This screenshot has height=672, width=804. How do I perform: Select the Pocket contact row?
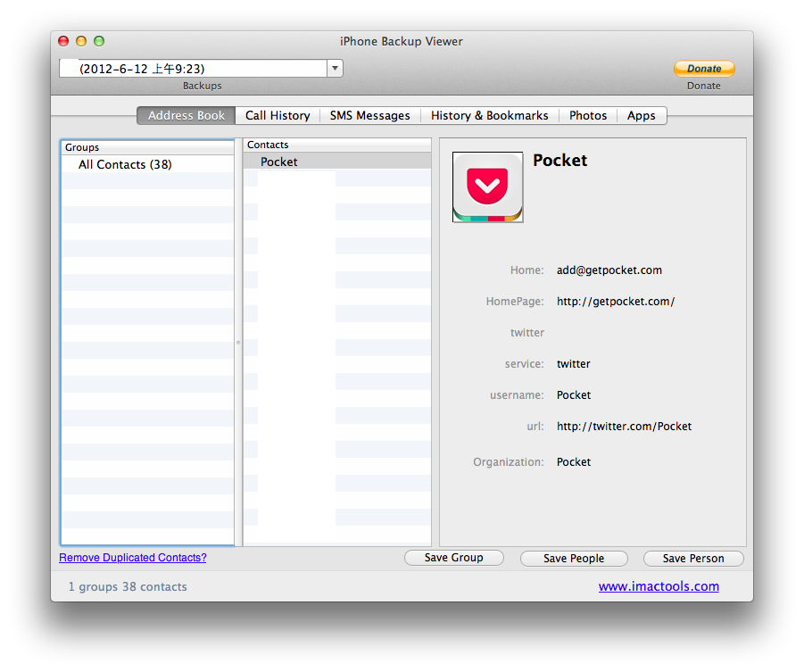point(337,162)
